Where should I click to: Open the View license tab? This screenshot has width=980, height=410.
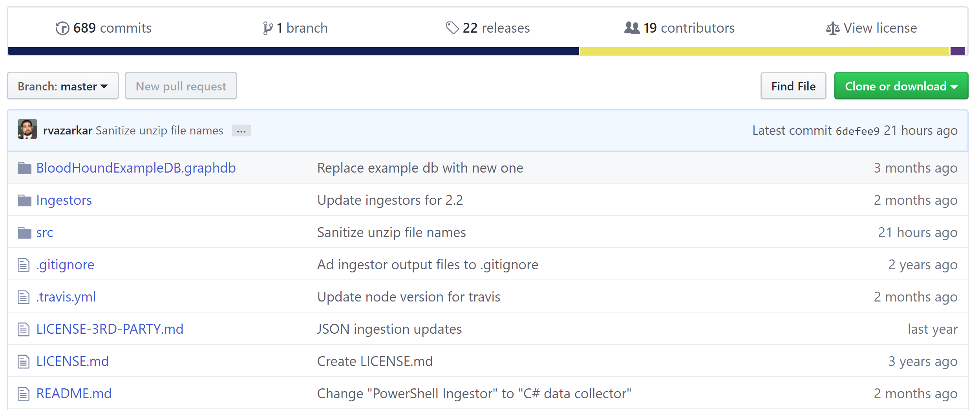point(872,28)
